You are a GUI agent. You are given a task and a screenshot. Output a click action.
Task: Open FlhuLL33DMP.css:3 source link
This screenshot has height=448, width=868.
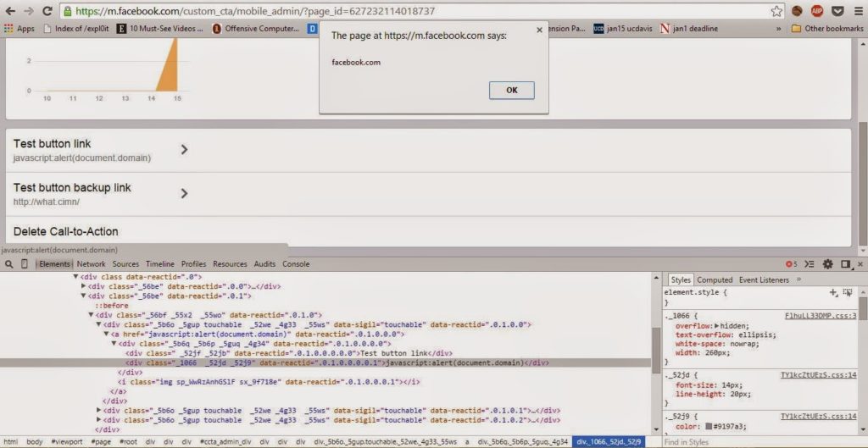click(821, 316)
